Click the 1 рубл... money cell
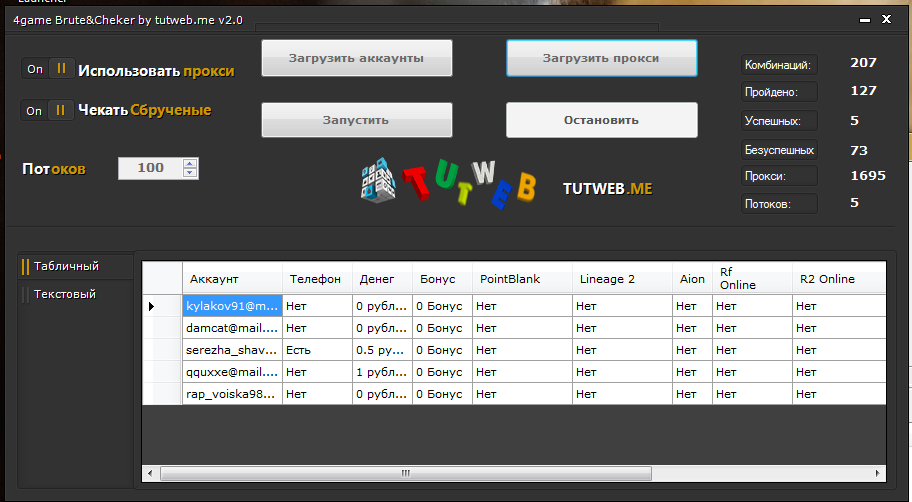Screen dimensions: 912x502 click(x=383, y=372)
